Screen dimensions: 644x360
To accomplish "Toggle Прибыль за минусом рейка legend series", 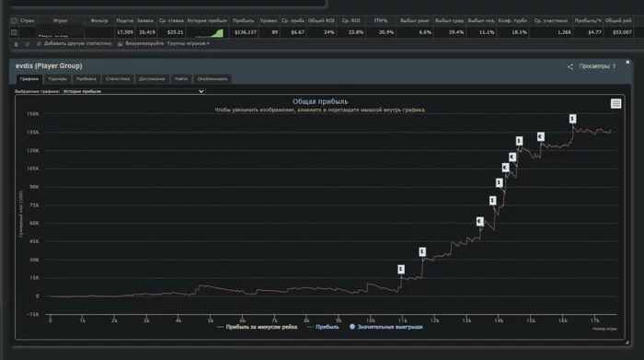I will (257, 327).
